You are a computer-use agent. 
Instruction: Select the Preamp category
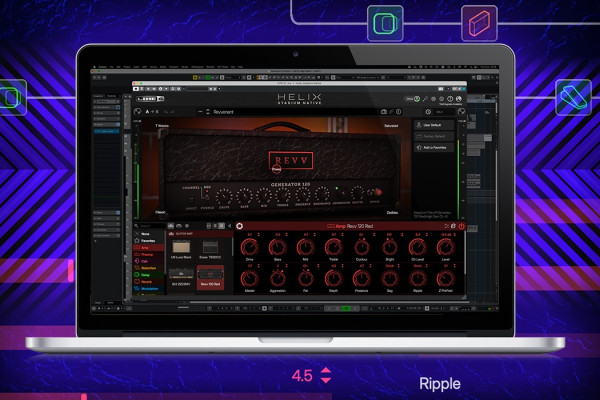tap(149, 255)
